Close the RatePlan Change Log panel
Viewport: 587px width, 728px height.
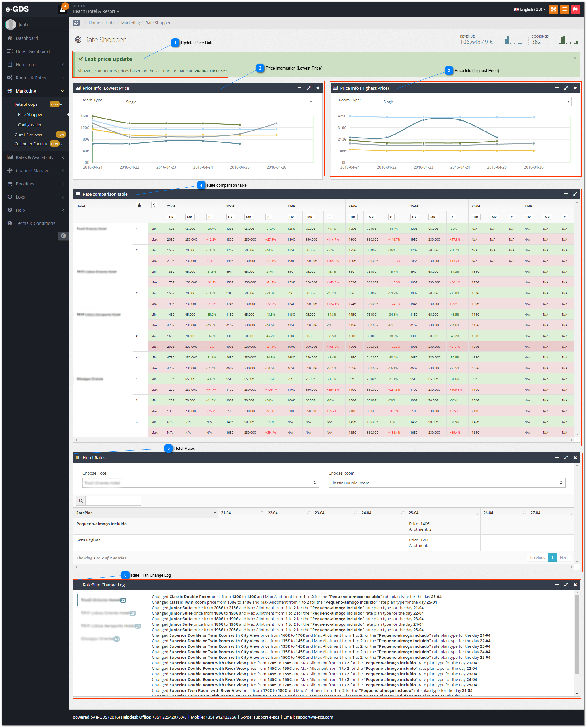pos(575,585)
